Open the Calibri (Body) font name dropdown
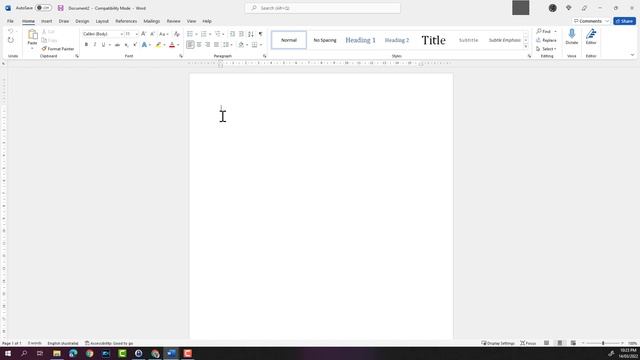Screen dimensions: 640x360 (121, 34)
